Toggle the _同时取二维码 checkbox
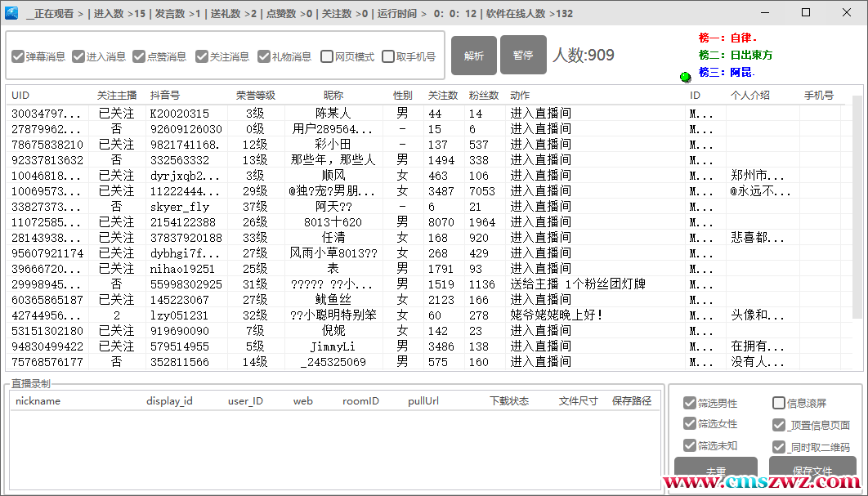The image size is (868, 496). (x=778, y=447)
